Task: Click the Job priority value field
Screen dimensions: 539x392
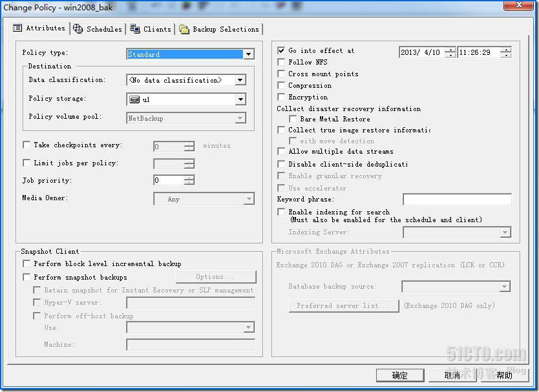Action: [x=169, y=180]
